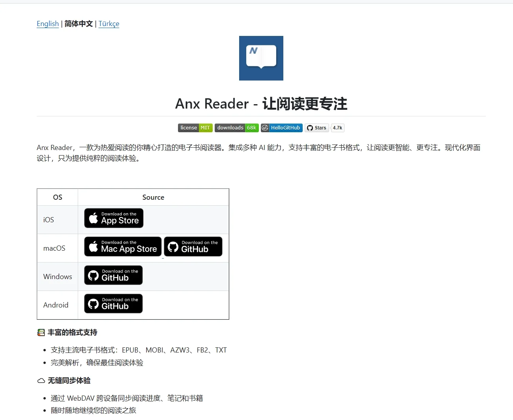This screenshot has width=513, height=420.
Task: Download on the App Store for iOS
Action: (x=114, y=218)
